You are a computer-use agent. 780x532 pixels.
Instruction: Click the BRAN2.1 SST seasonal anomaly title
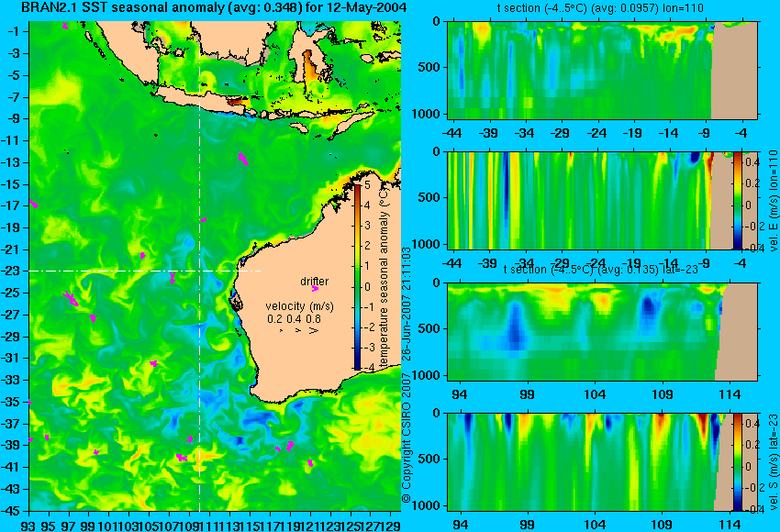(x=214, y=7)
